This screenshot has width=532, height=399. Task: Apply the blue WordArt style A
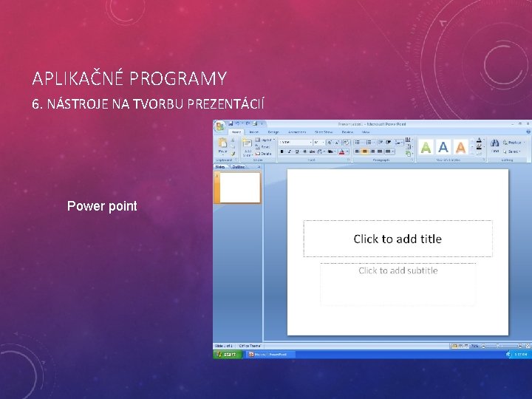point(443,147)
